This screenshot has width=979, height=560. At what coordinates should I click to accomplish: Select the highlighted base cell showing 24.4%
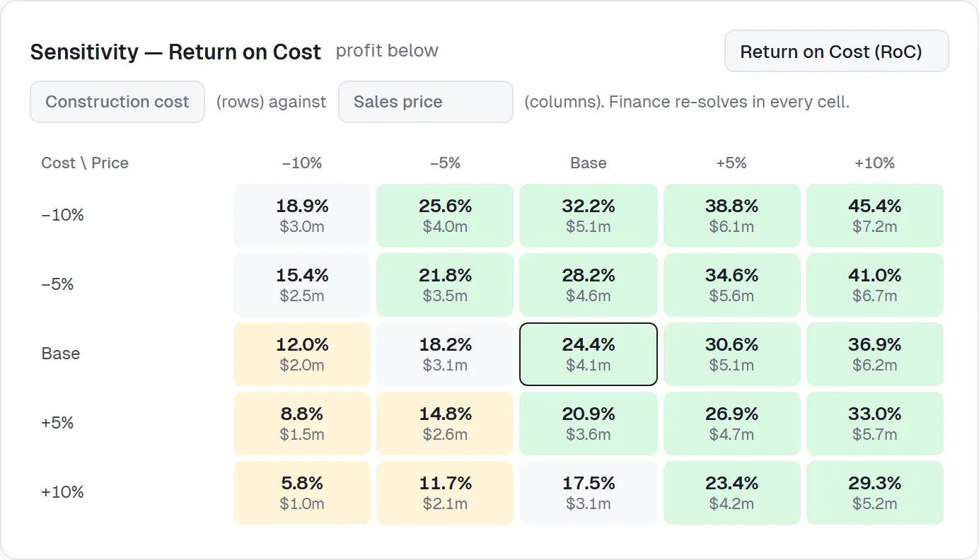[x=589, y=354]
